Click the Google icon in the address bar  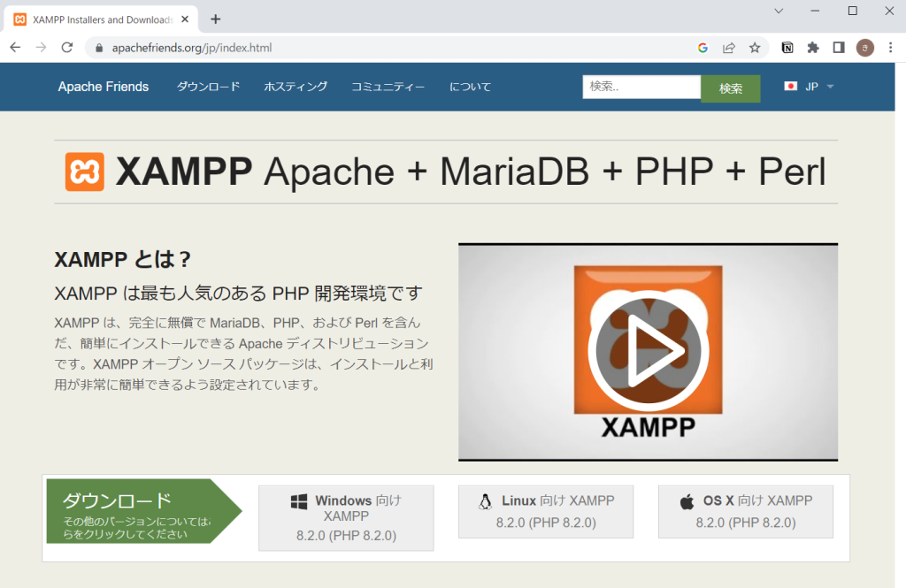703,48
